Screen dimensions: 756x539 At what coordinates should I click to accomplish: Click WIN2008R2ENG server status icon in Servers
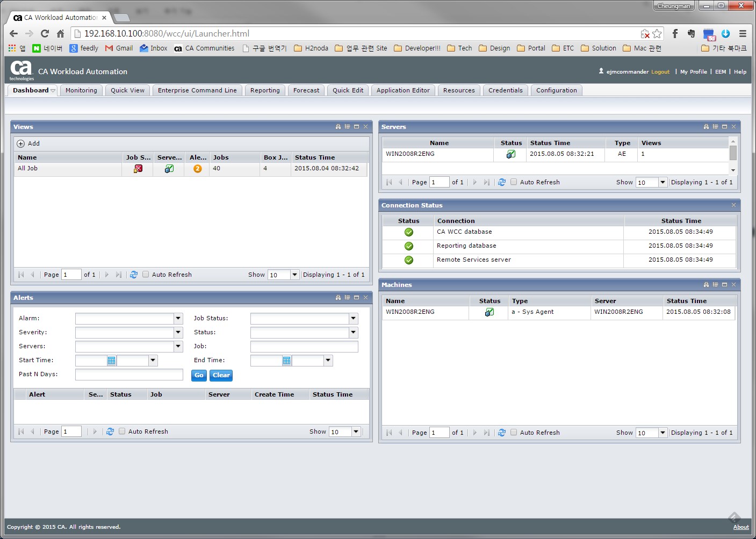pos(511,154)
